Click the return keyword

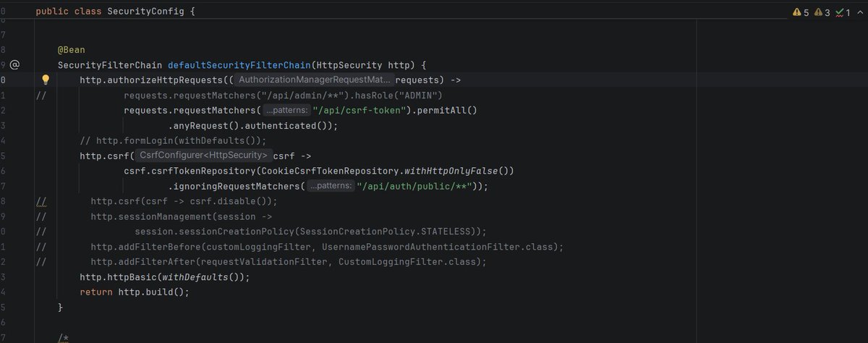tap(96, 292)
